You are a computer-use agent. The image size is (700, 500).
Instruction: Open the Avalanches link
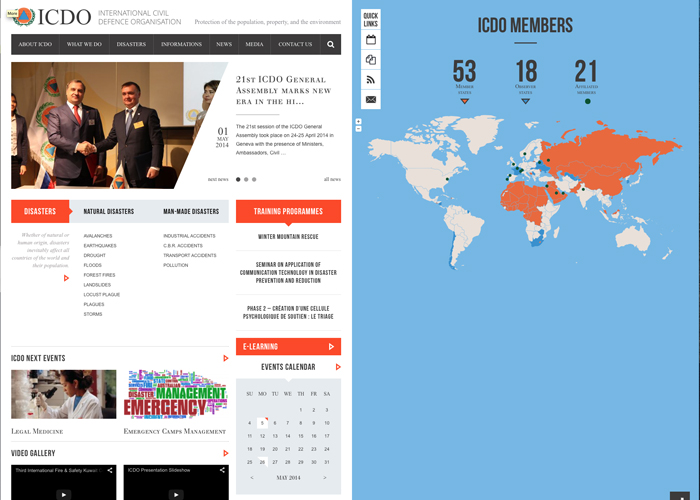tap(98, 236)
